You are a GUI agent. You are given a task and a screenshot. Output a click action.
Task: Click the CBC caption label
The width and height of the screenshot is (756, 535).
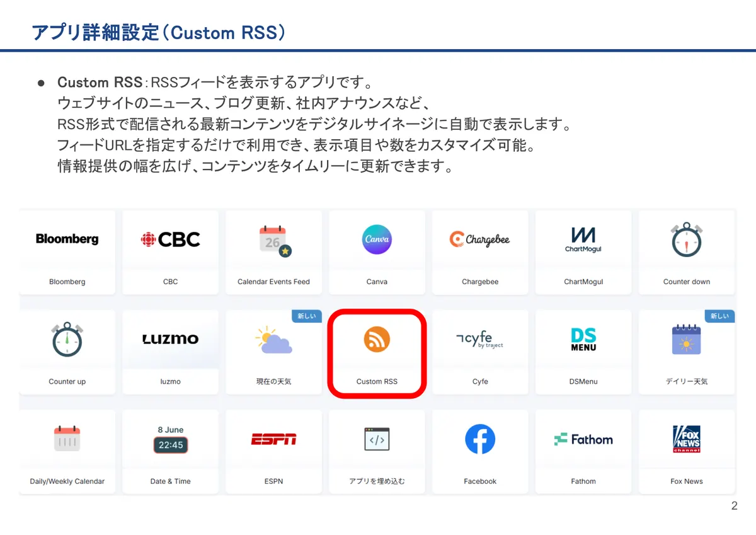click(x=170, y=282)
